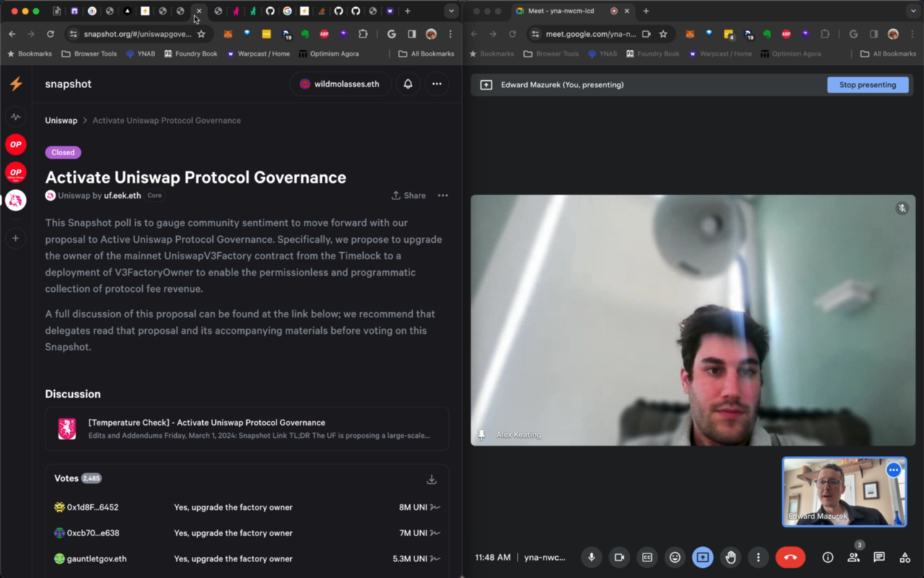Open meeting details info icon
The image size is (924, 578).
point(828,557)
